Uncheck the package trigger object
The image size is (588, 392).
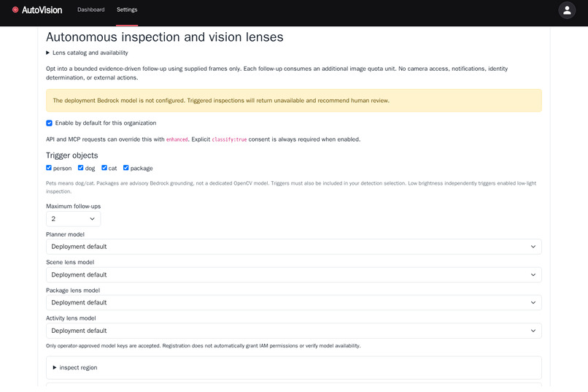(x=126, y=168)
